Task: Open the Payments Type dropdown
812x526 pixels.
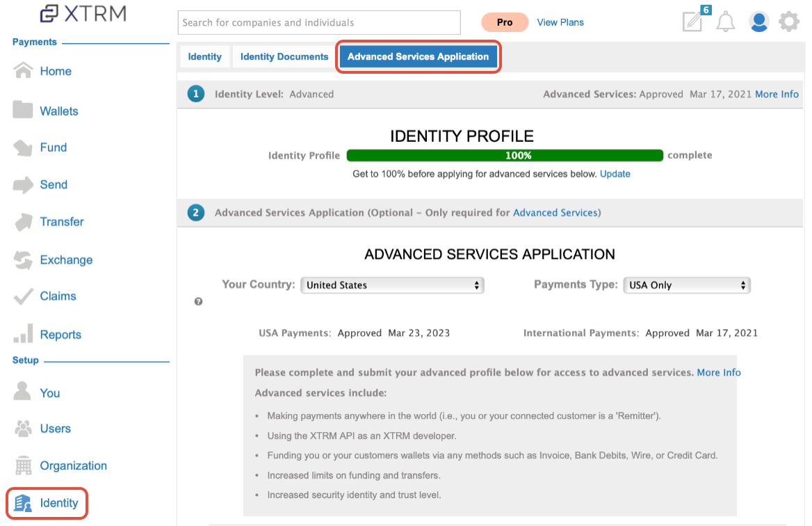Action: pyautogui.click(x=687, y=285)
